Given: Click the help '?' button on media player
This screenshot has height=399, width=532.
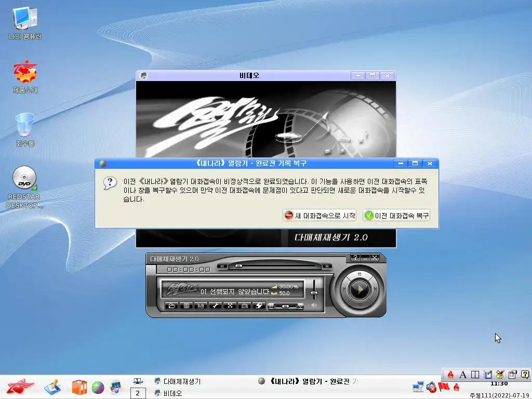Looking at the screenshot, I should 355,258.
